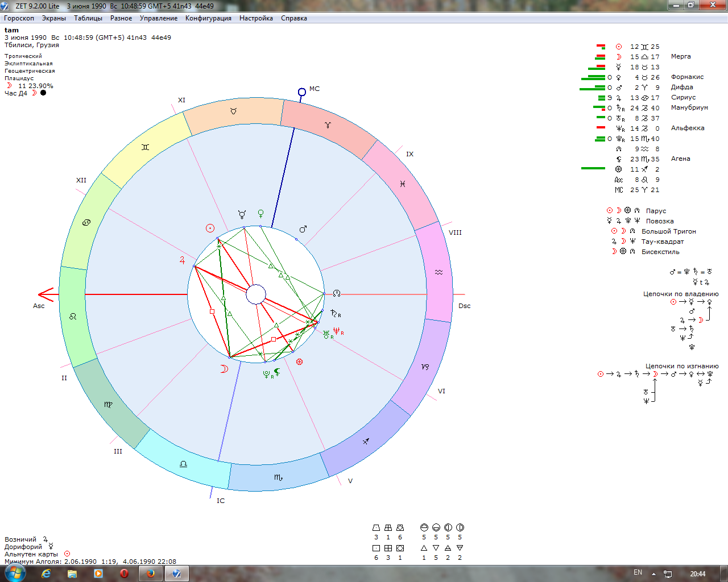The width and height of the screenshot is (728, 582).
Task: Expand the Конфигурация menu
Action: pos(208,18)
